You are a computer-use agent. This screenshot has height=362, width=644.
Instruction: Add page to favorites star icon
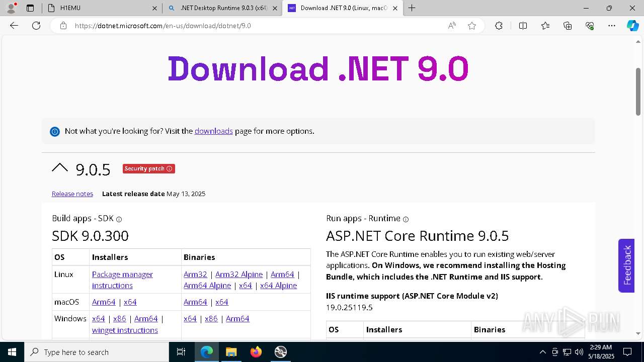pyautogui.click(x=472, y=26)
